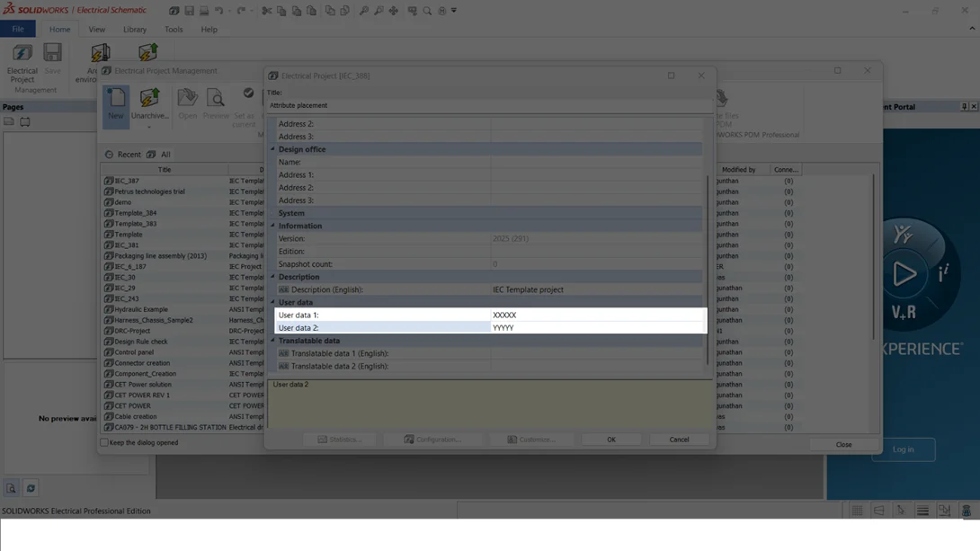Click the magnifier search icon in top toolbar
Screen dimensions: 980x551
(427, 11)
